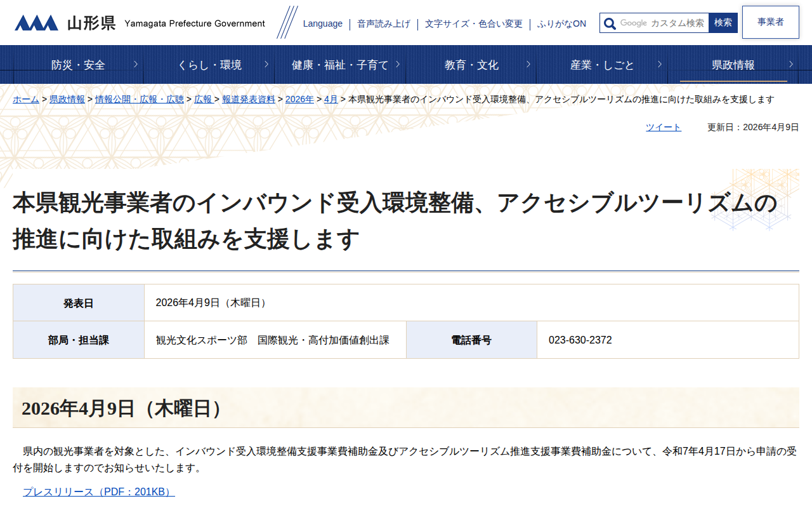Open the 産業・しごと menu
The image size is (812, 508).
[602, 65]
